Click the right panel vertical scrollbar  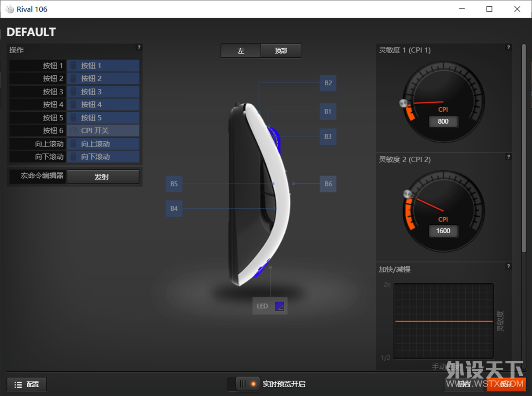tap(524, 148)
